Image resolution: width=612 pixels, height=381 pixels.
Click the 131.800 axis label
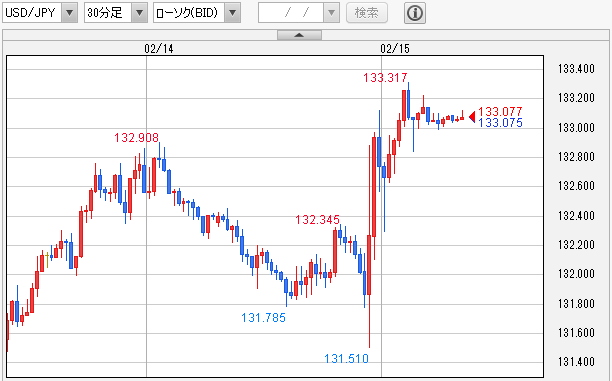coord(576,303)
